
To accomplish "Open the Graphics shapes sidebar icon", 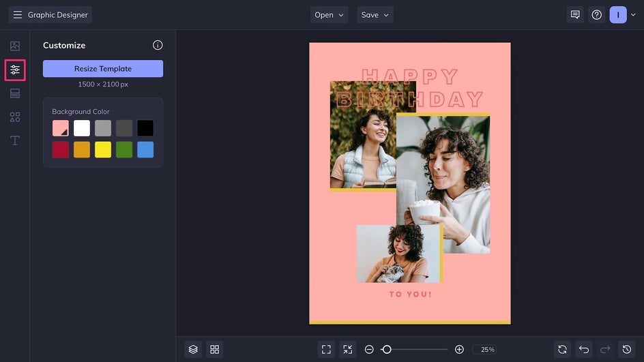I will click(15, 117).
